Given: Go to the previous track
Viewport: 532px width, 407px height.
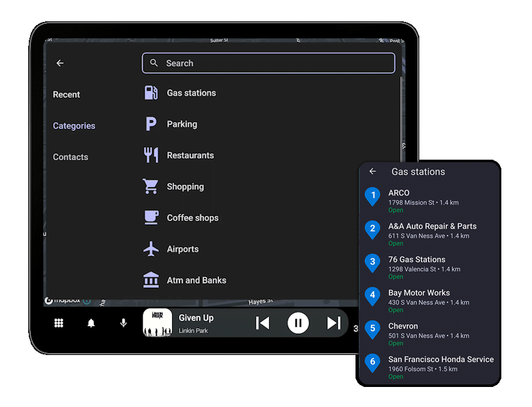Looking at the screenshot, I should coord(263,323).
